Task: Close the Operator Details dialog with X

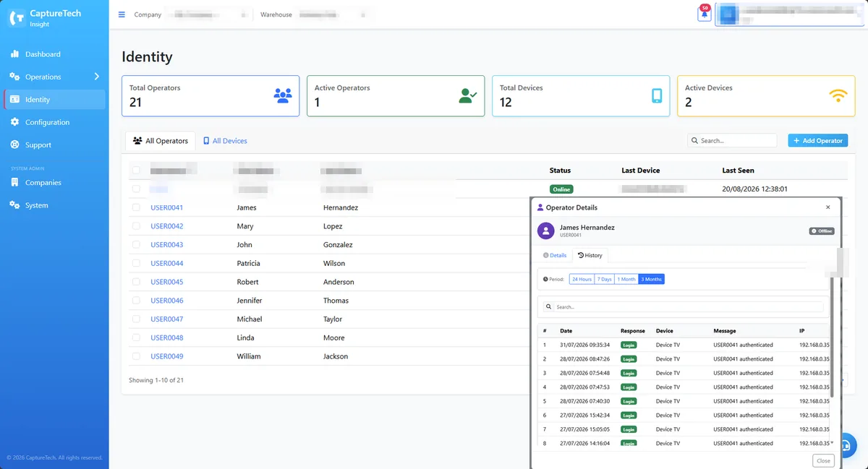Action: [828, 207]
